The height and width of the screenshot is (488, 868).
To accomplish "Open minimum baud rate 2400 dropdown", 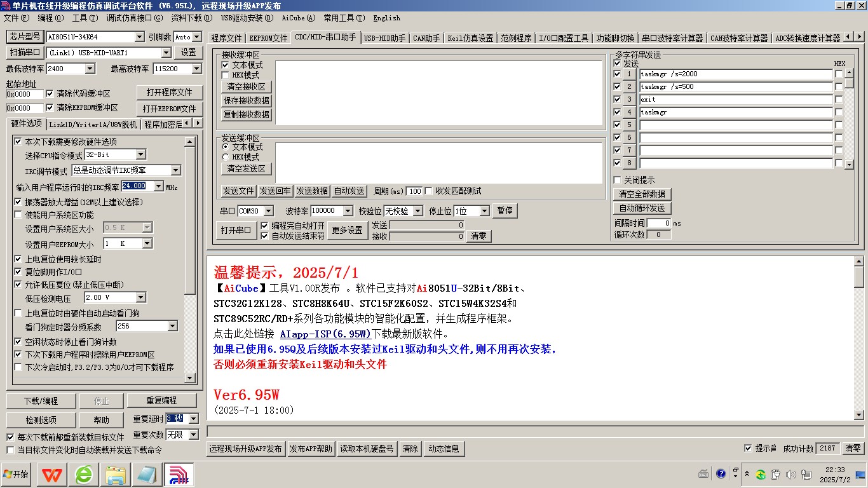I will (x=90, y=69).
